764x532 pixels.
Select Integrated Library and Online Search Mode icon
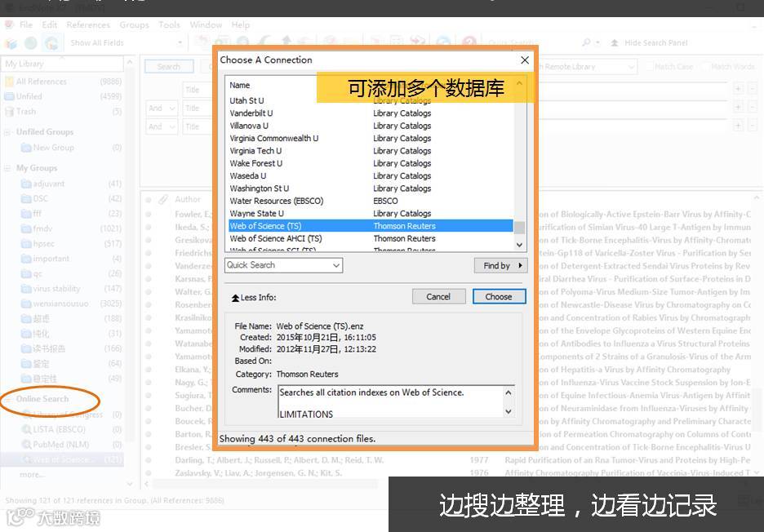pyautogui.click(x=51, y=43)
